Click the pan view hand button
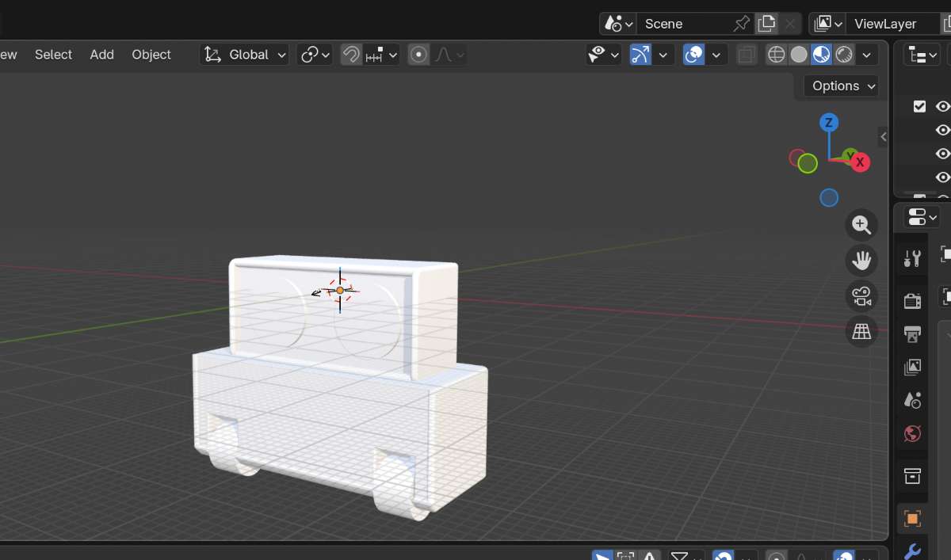The image size is (951, 560). [x=861, y=261]
